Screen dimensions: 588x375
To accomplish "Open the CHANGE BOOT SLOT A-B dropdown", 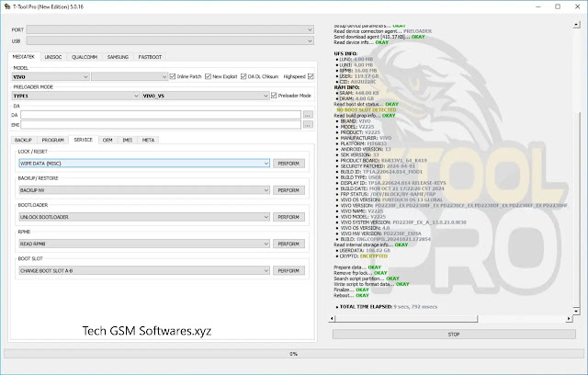I will point(144,271).
